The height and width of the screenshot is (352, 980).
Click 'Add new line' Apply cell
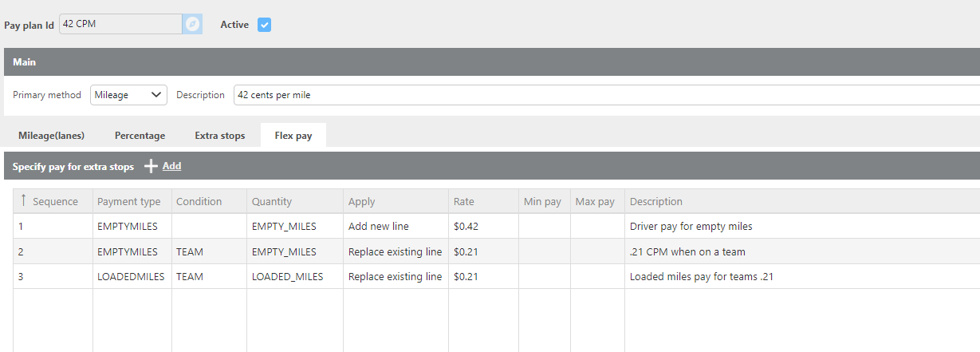coord(379,226)
